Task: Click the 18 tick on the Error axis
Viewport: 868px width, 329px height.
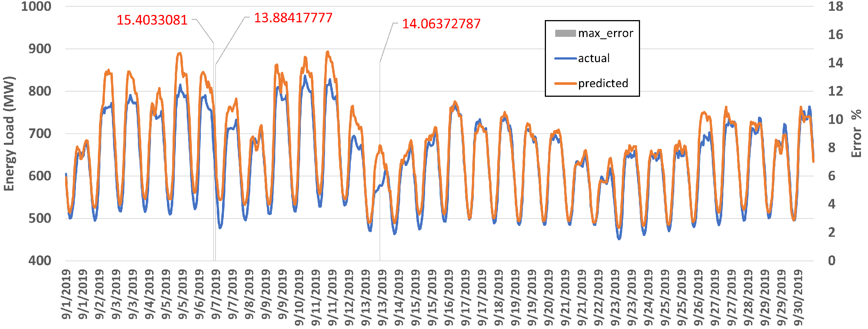Action: 835,6
